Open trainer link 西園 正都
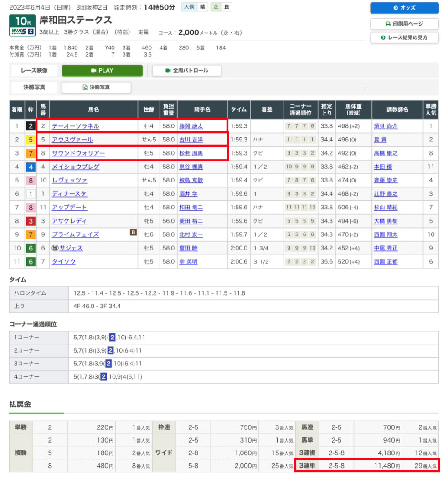448x479 pixels. 386,262
